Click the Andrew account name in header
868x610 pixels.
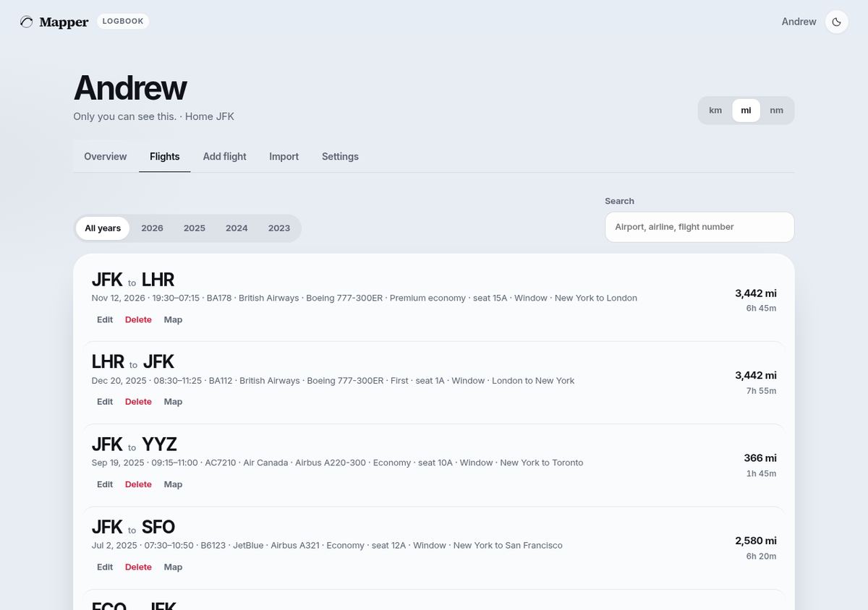pos(799,22)
